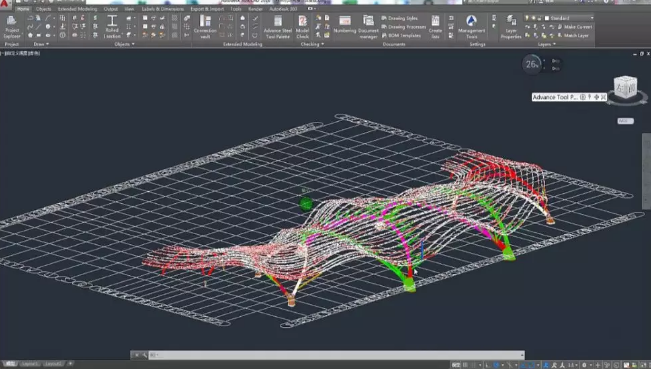Click the Drawing Styles button
Screen dimensions: 651x369
tap(399, 18)
